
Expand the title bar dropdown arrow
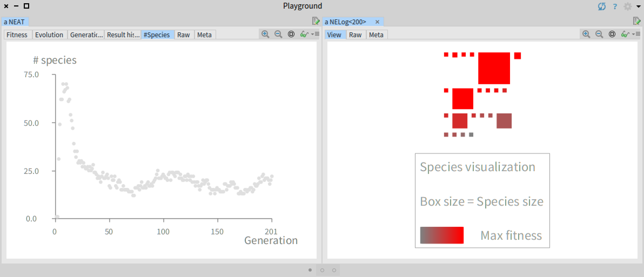coord(639,6)
